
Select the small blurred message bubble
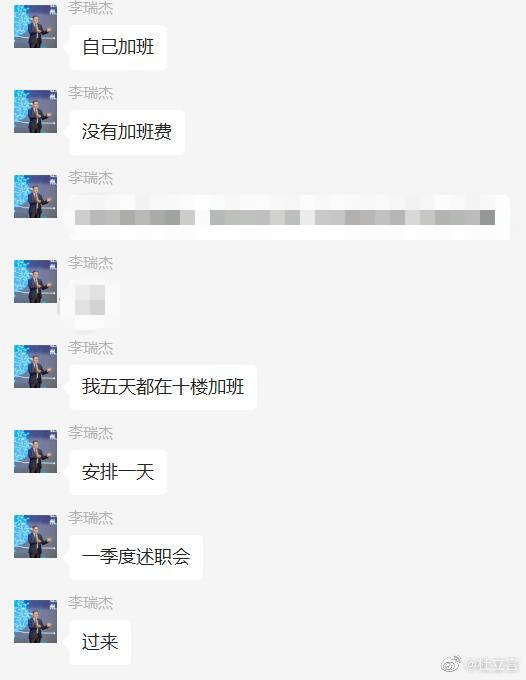tap(90, 302)
